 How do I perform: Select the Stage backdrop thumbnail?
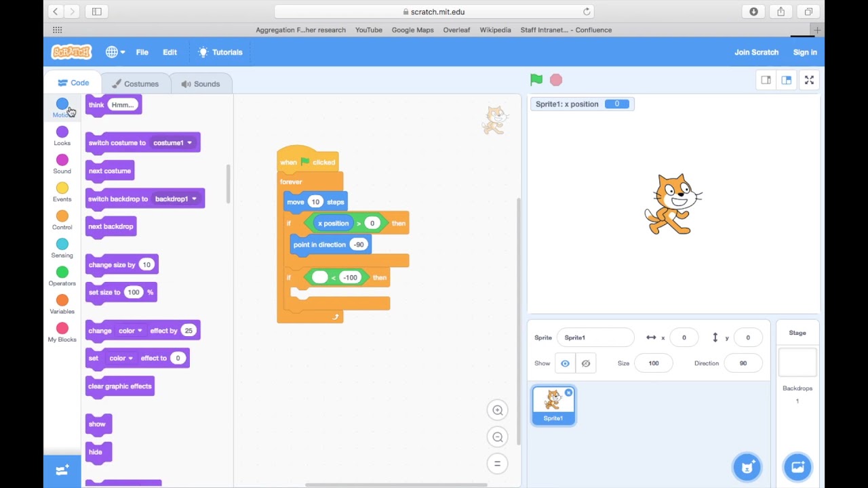tap(797, 363)
